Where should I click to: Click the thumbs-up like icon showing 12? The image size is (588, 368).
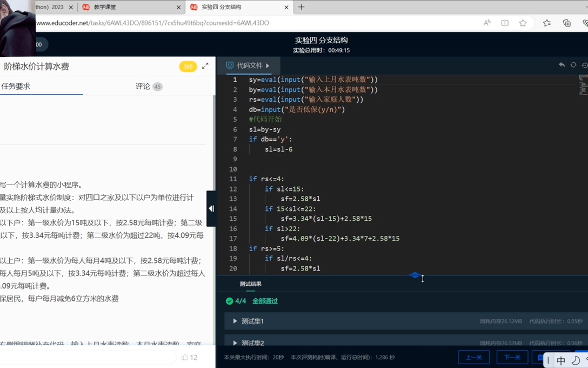click(x=185, y=358)
